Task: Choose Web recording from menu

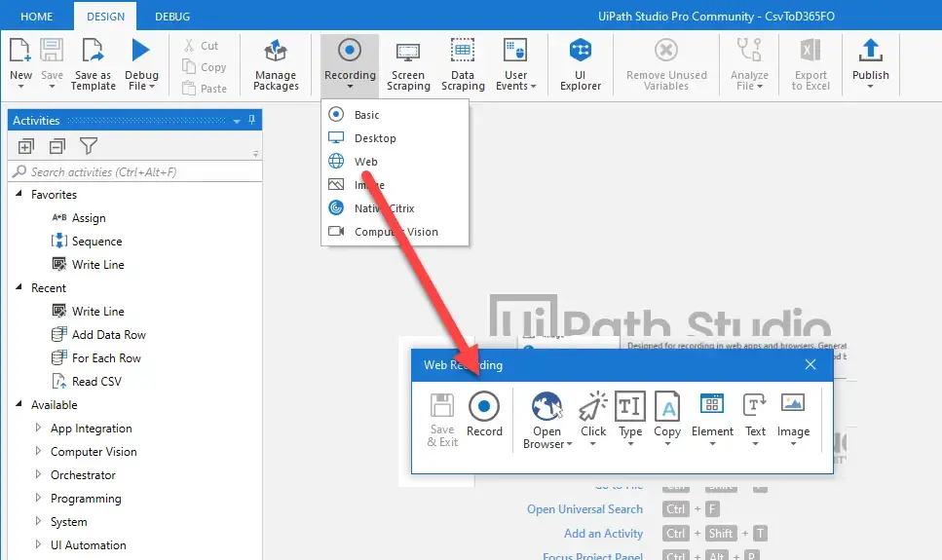Action: click(395, 161)
